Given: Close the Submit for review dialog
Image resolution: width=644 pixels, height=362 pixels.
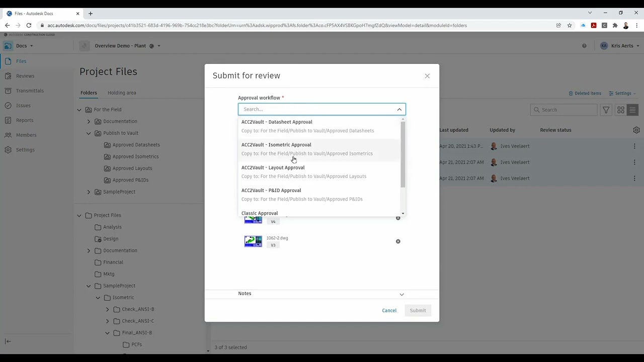Looking at the screenshot, I should (x=427, y=76).
